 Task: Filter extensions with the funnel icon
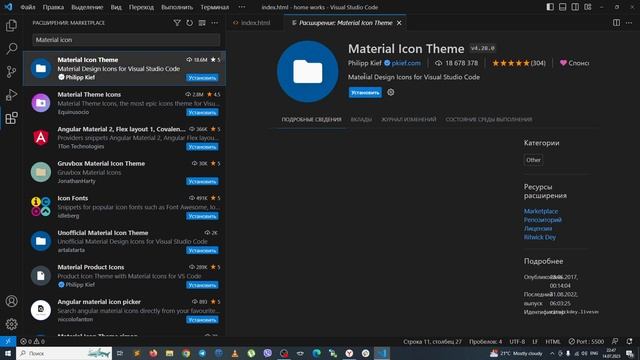click(177, 23)
